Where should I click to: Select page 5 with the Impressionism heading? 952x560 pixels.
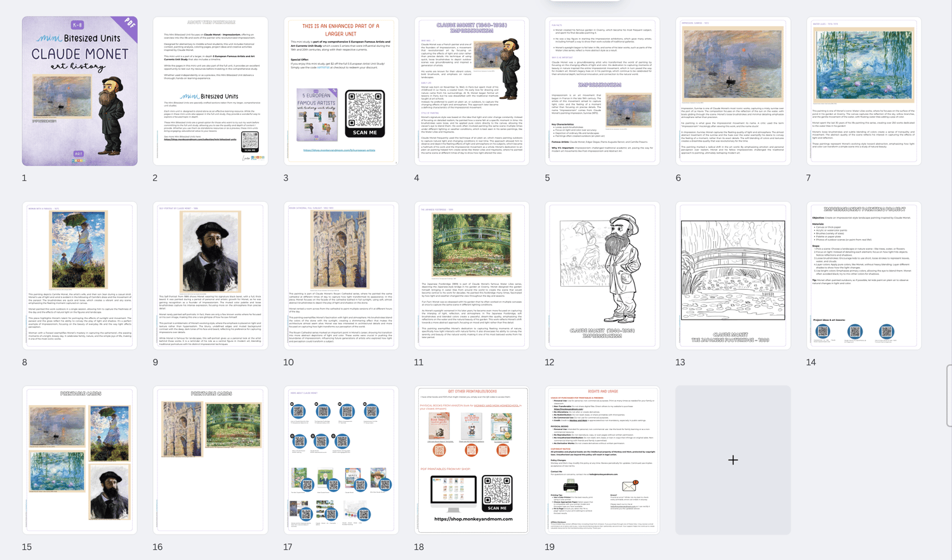602,91
